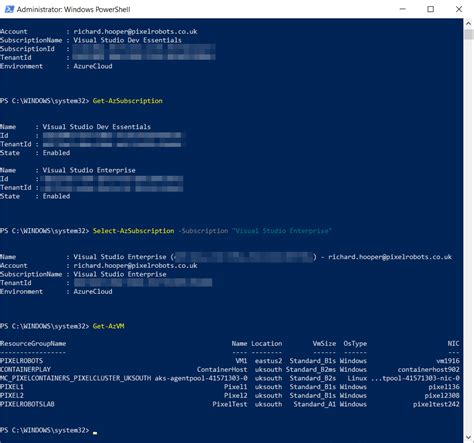The height and width of the screenshot is (443, 474).
Task: Click the PIXEL1 resource group name
Action: point(12,387)
